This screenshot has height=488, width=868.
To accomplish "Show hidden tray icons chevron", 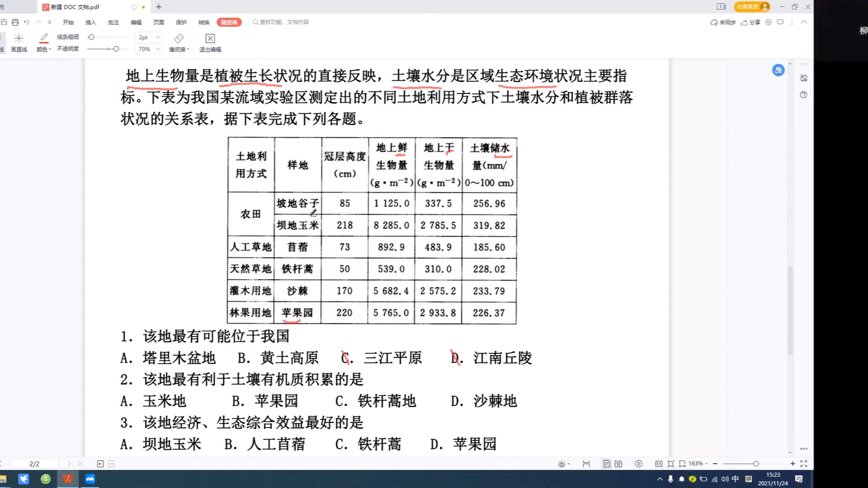I will [x=660, y=479].
